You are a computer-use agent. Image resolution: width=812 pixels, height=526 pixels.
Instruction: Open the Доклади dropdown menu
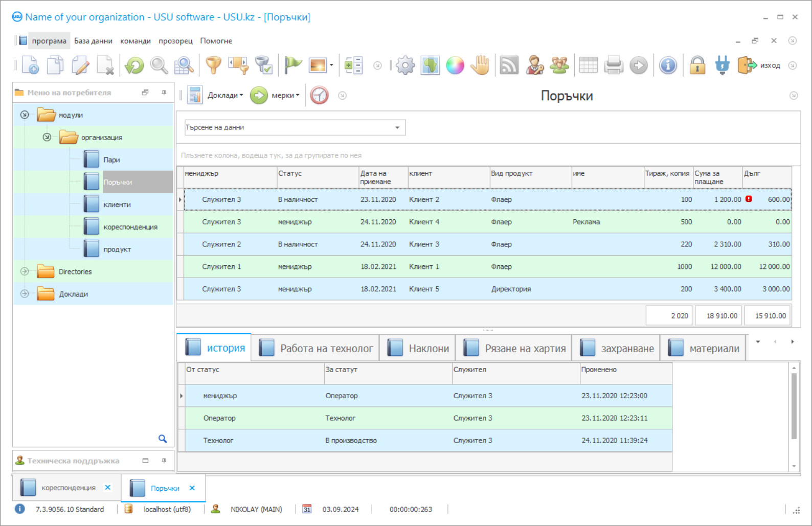(x=225, y=96)
